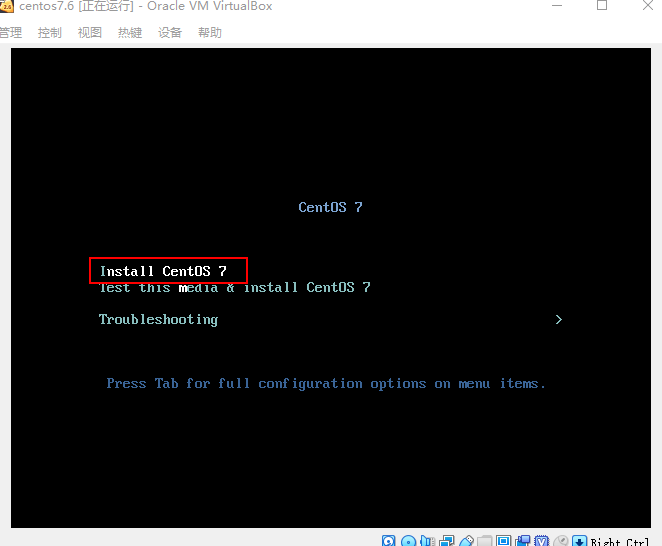Select Test this media & install CentOS 7

[235, 288]
